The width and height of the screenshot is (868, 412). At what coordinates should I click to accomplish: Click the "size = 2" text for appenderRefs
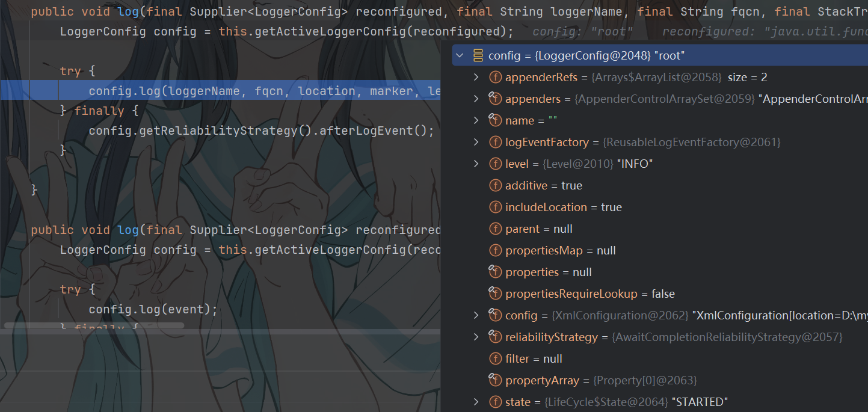pos(748,78)
